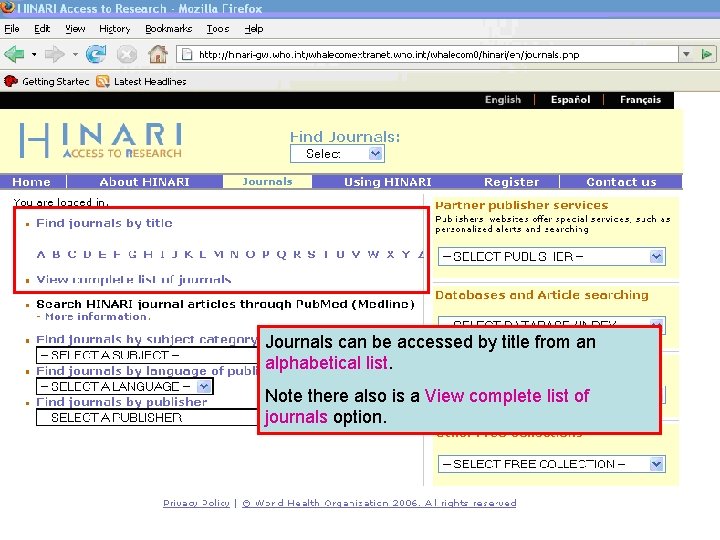Click Find journals by publisher link
Image resolution: width=720 pixels, height=540 pixels.
pos(122,402)
